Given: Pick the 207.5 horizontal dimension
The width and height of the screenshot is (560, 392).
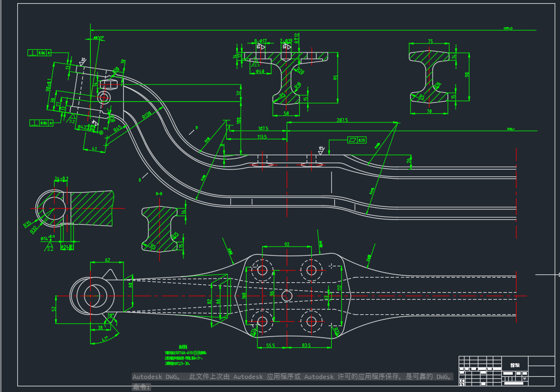Looking at the screenshot, I should [342, 120].
